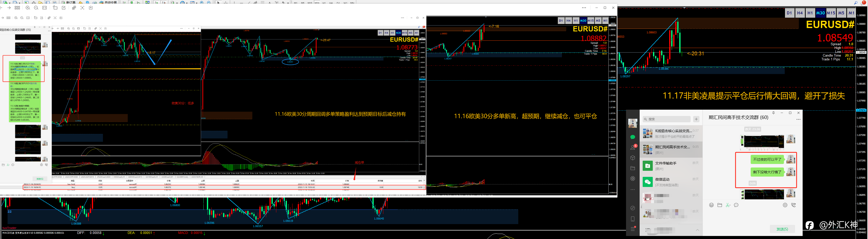Open the thumbnail grid view in the topmost viewer
The height and width of the screenshot is (239, 868).
pos(17,8)
